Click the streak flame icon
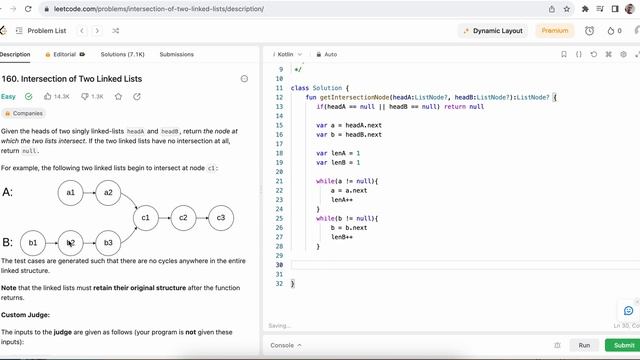 click(611, 31)
